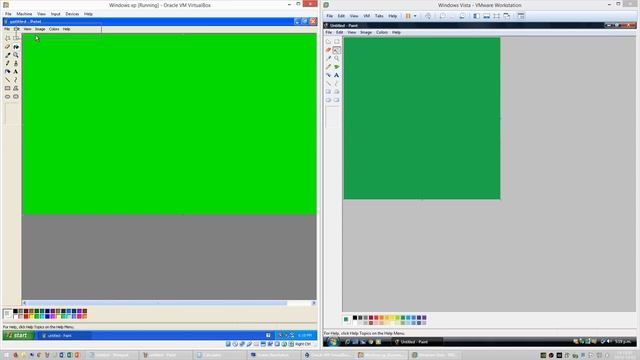Viewport: 640px width, 360px height.
Task: Select the Magnifier tool in XP Paint
Action: click(x=16, y=55)
